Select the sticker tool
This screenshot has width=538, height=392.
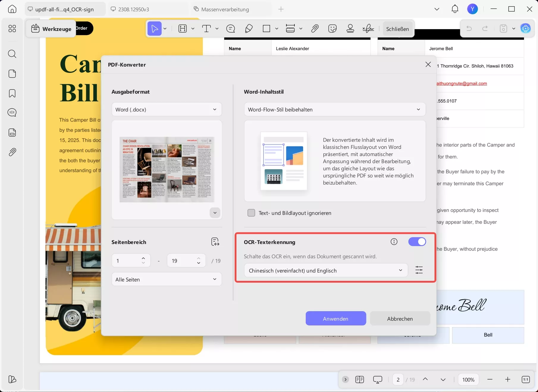332,28
